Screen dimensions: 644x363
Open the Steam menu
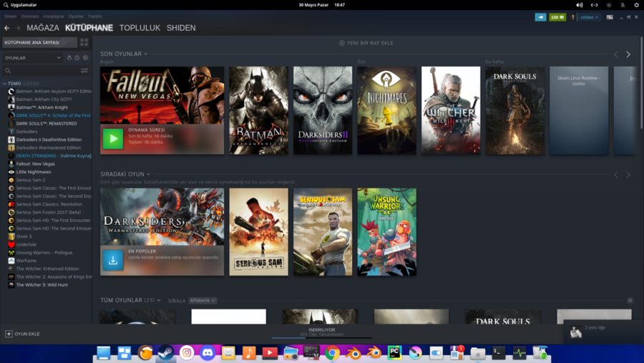pyautogui.click(x=10, y=16)
